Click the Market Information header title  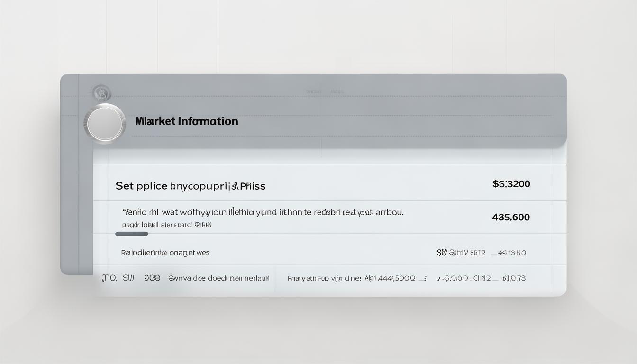187,121
